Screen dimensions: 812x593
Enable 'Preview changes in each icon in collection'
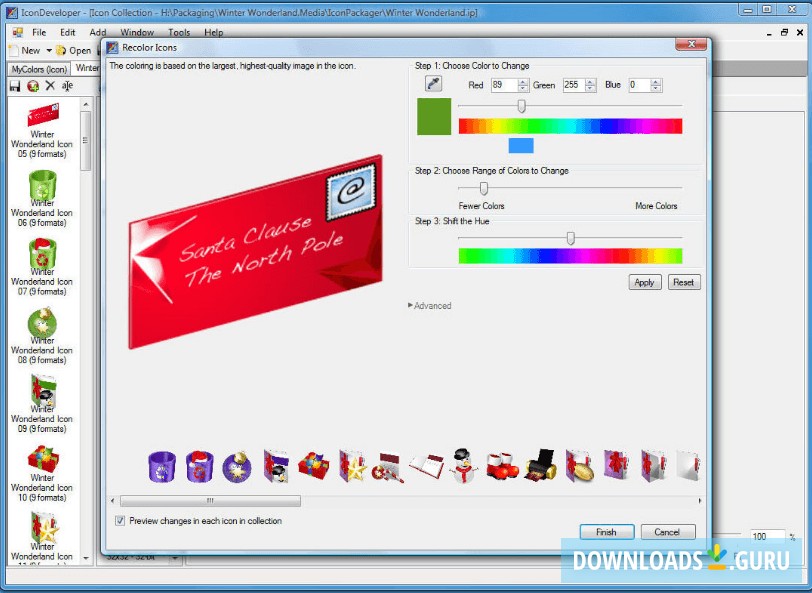pos(120,521)
